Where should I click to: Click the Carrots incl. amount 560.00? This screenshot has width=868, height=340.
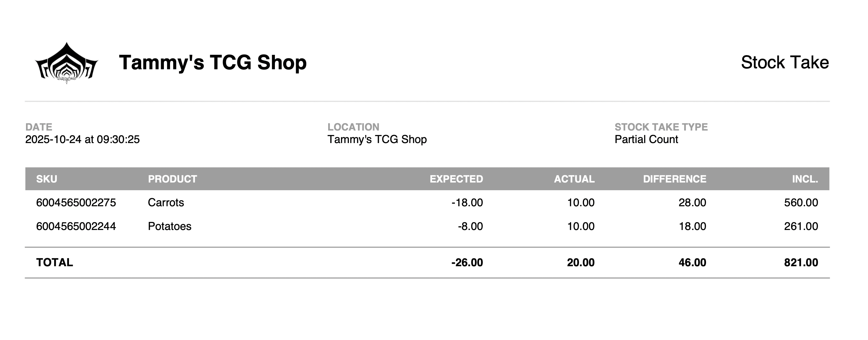[x=801, y=202]
